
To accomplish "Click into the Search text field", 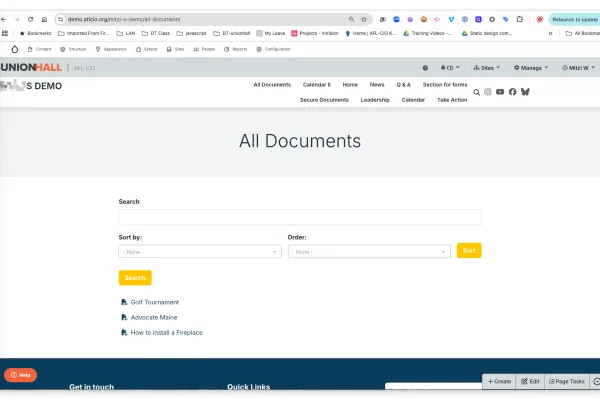I will point(300,217).
